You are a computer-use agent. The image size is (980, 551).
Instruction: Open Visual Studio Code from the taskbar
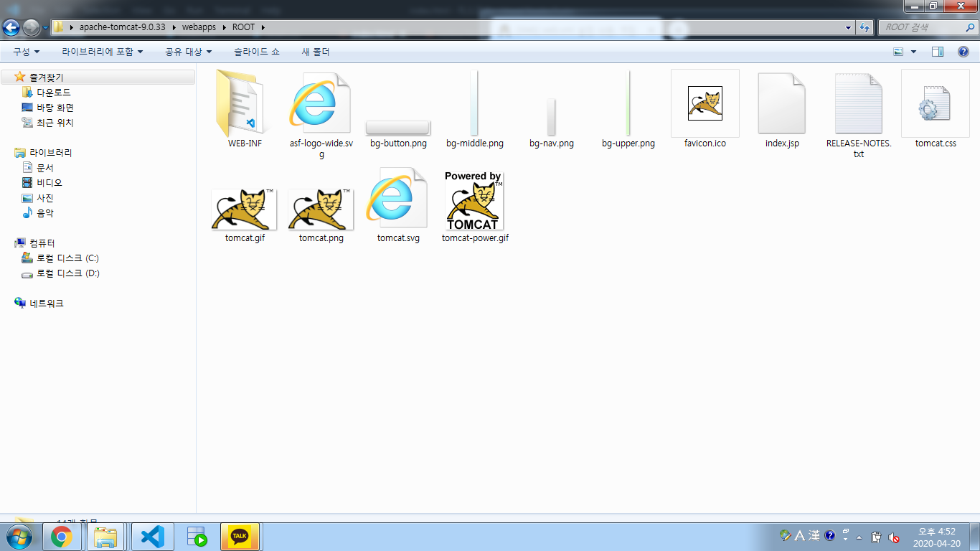tap(152, 537)
